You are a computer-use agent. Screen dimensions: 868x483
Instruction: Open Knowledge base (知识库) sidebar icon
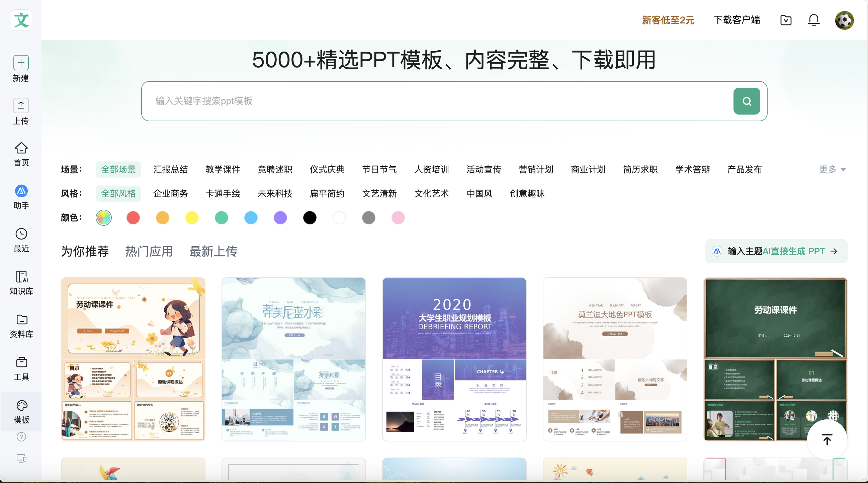(21, 277)
